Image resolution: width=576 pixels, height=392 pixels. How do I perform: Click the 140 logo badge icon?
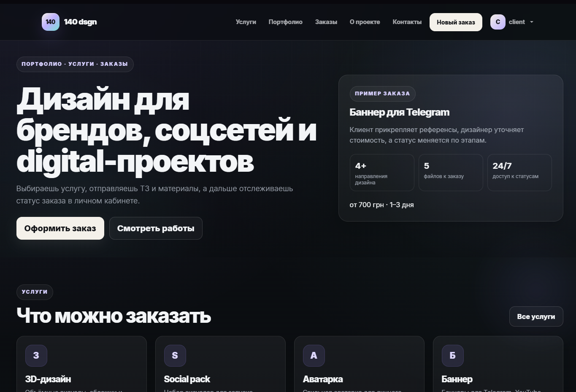[x=51, y=22]
